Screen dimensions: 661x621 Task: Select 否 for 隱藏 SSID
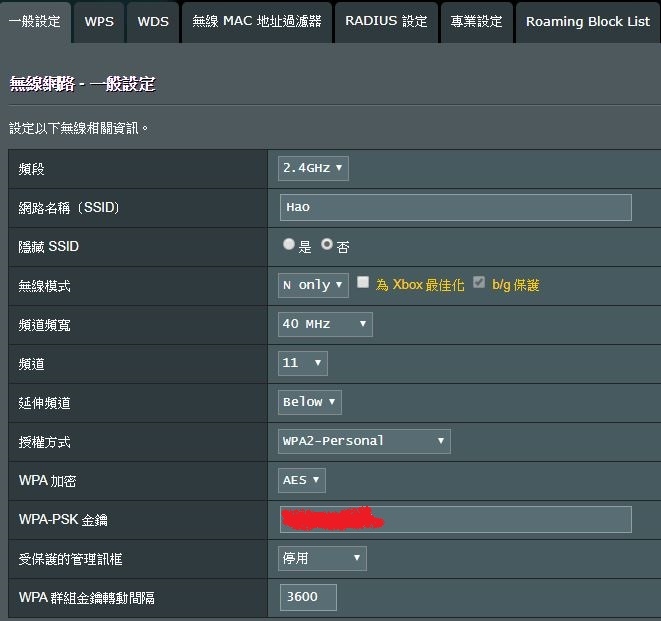327,244
